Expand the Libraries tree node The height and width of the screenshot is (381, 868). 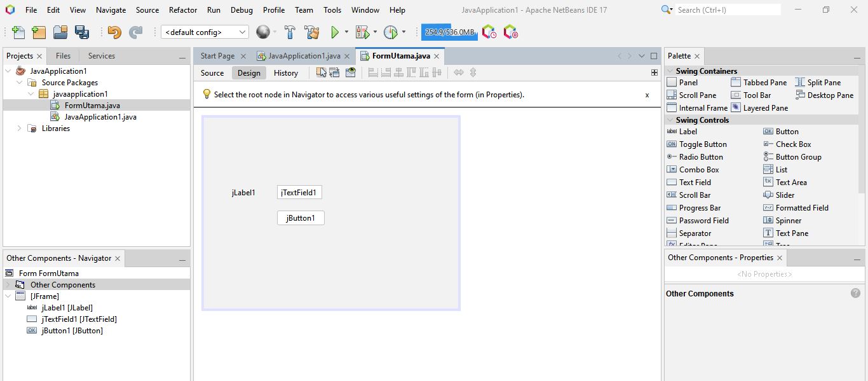19,128
